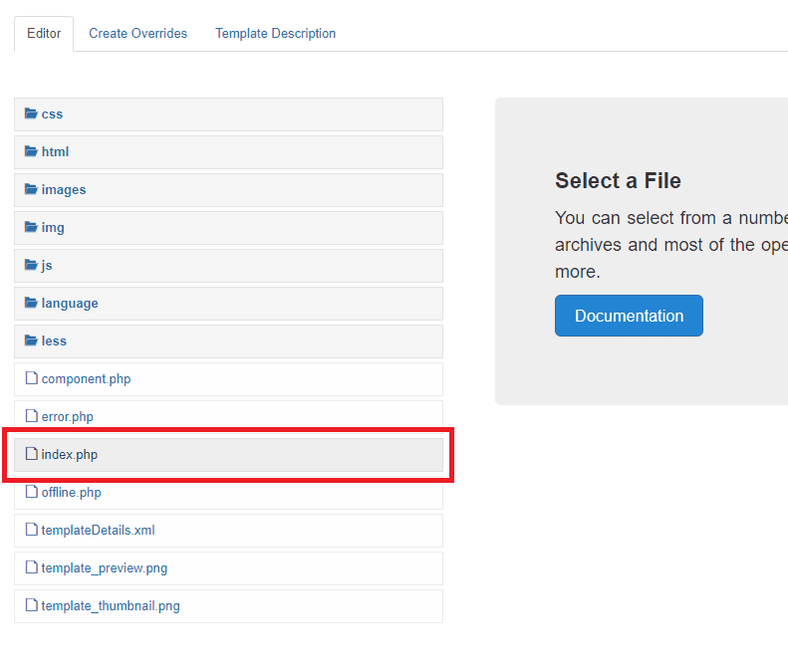
Task: Select template_preview.png from the file list
Action: (x=104, y=568)
